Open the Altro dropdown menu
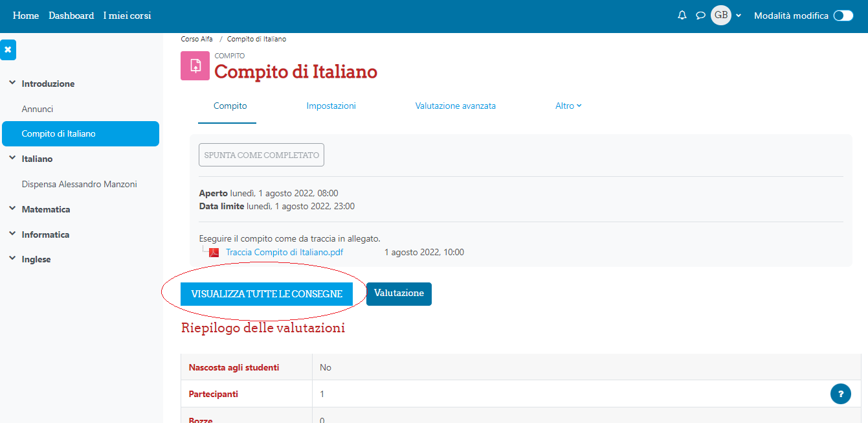The width and height of the screenshot is (868, 423). click(x=568, y=106)
